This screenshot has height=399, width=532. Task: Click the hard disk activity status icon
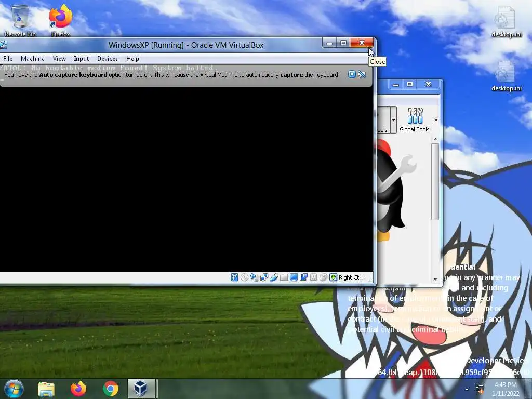234,277
